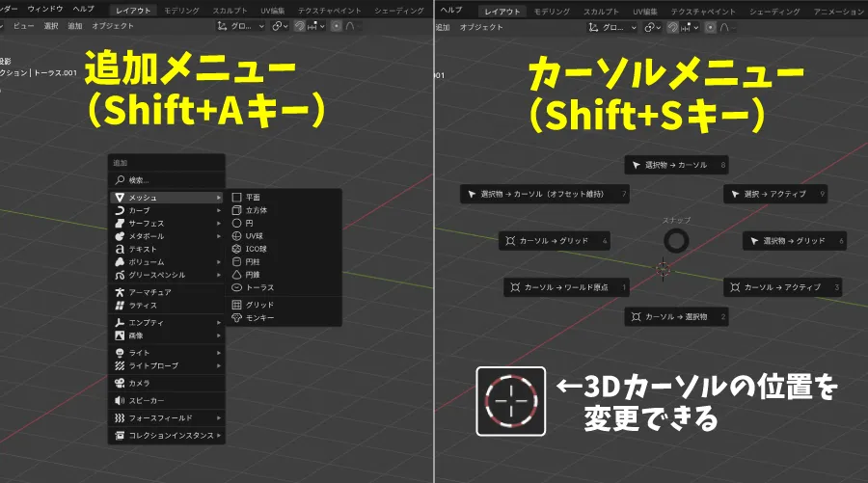Add a 円錐 cone mesh
This screenshot has height=483, width=868.
[283, 275]
